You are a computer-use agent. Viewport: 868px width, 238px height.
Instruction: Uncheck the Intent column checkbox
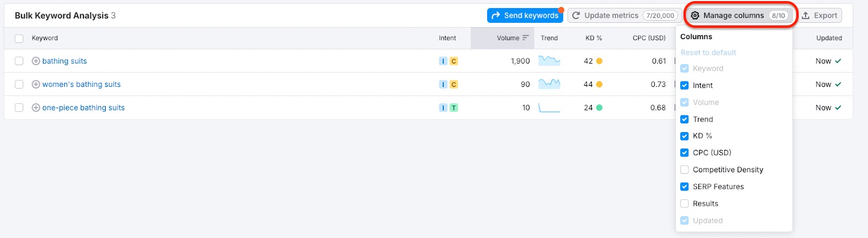pyautogui.click(x=685, y=85)
